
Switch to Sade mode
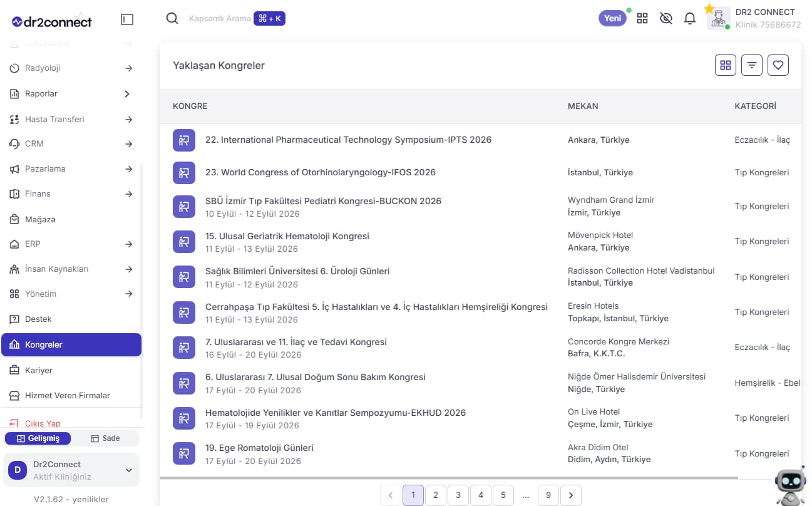click(105, 438)
